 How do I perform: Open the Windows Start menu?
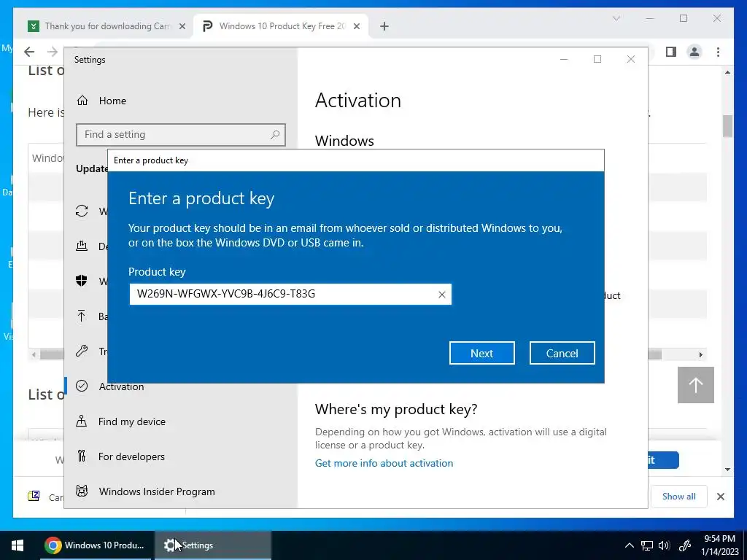(x=18, y=545)
